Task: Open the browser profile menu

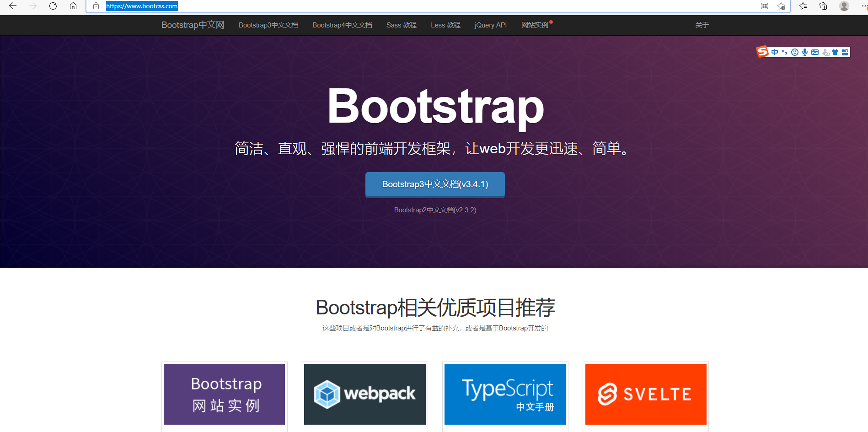Action: point(844,6)
